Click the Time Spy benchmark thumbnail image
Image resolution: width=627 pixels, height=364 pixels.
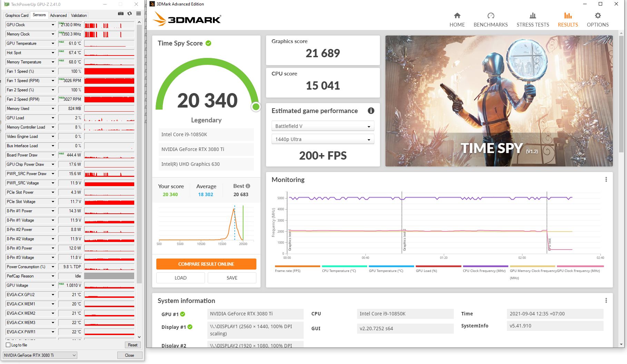[x=499, y=101]
